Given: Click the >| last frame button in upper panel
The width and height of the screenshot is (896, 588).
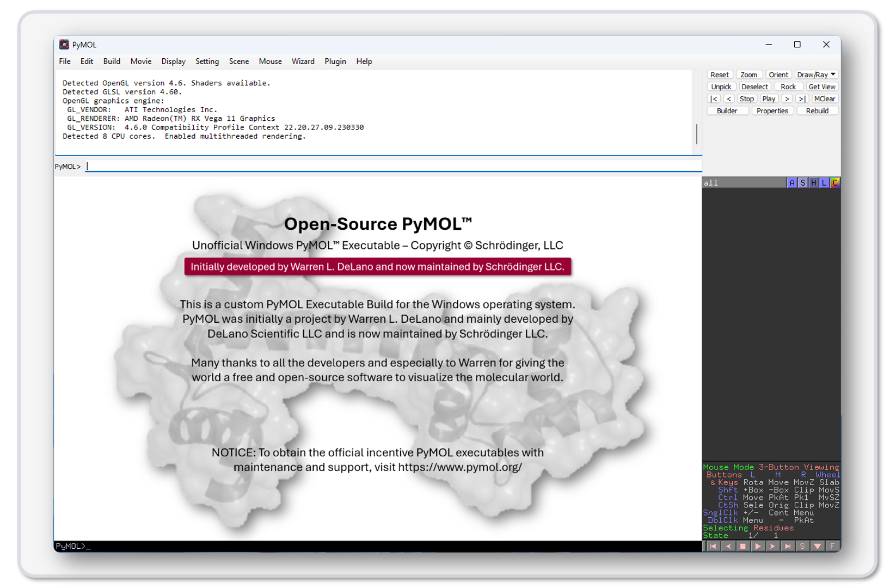Looking at the screenshot, I should pyautogui.click(x=802, y=99).
